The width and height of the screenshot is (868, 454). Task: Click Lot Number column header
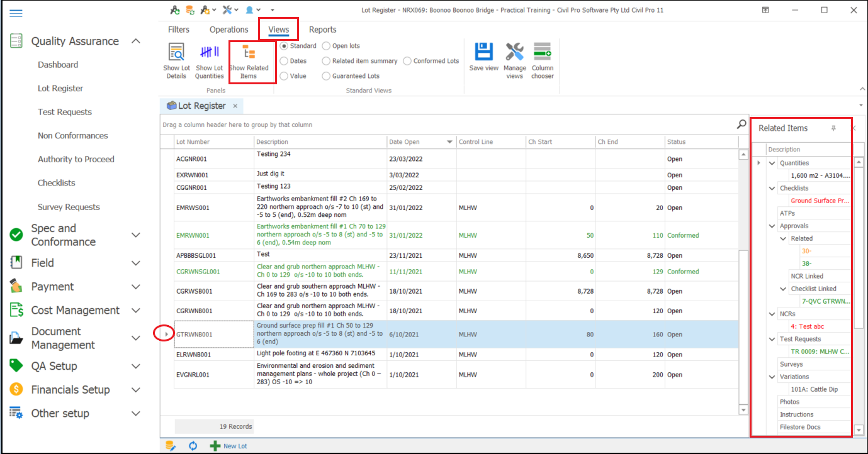pyautogui.click(x=214, y=142)
